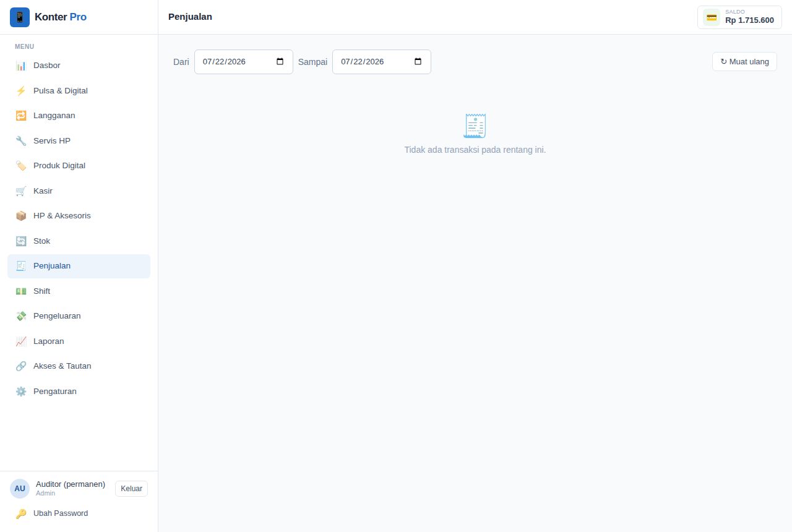Open Akses & Tautan page
Screen dimensions: 792x532
pos(79,366)
